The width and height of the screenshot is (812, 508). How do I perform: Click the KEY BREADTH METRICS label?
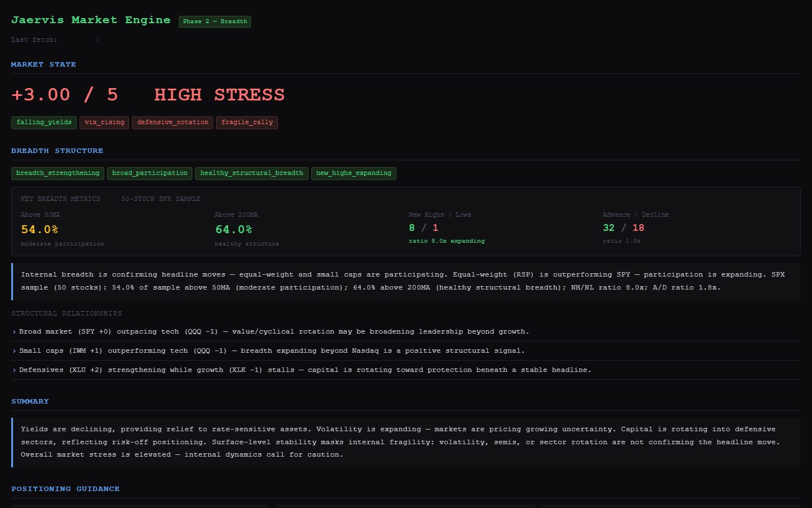pyautogui.click(x=60, y=199)
